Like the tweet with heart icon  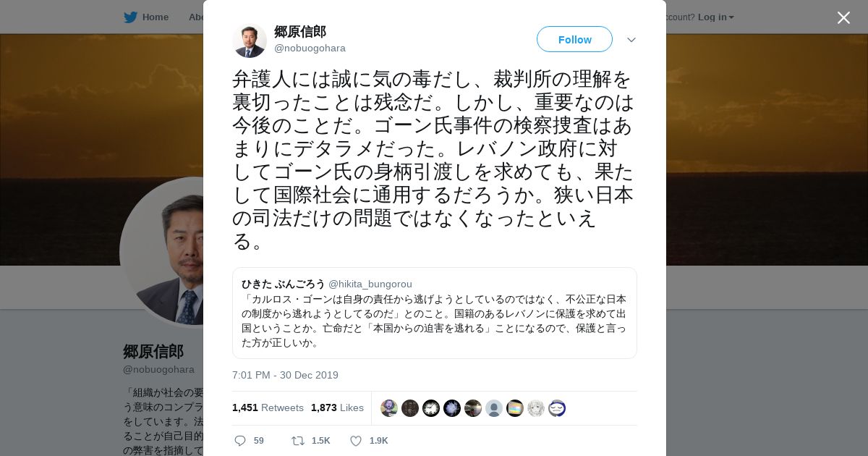coord(356,440)
